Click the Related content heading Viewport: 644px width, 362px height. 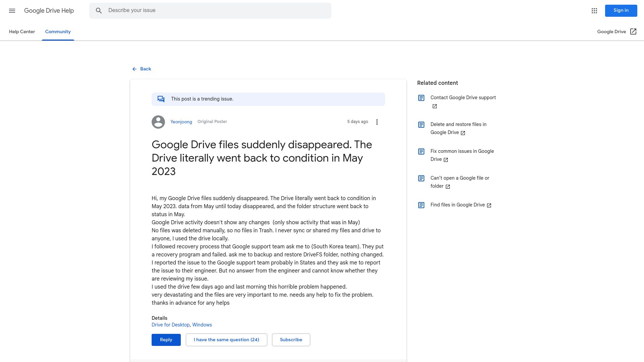pos(437,83)
